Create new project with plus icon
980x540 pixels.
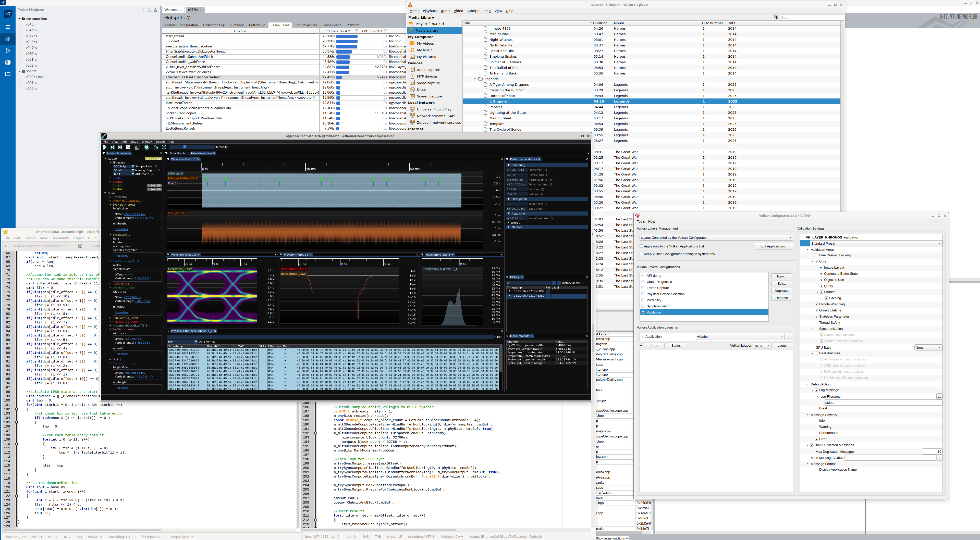coord(143,10)
